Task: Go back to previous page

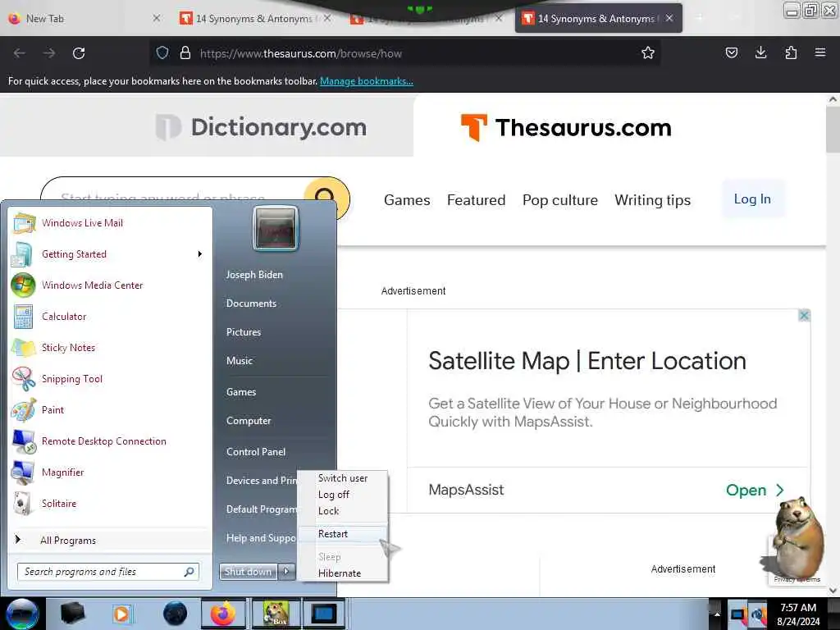Action: click(20, 53)
